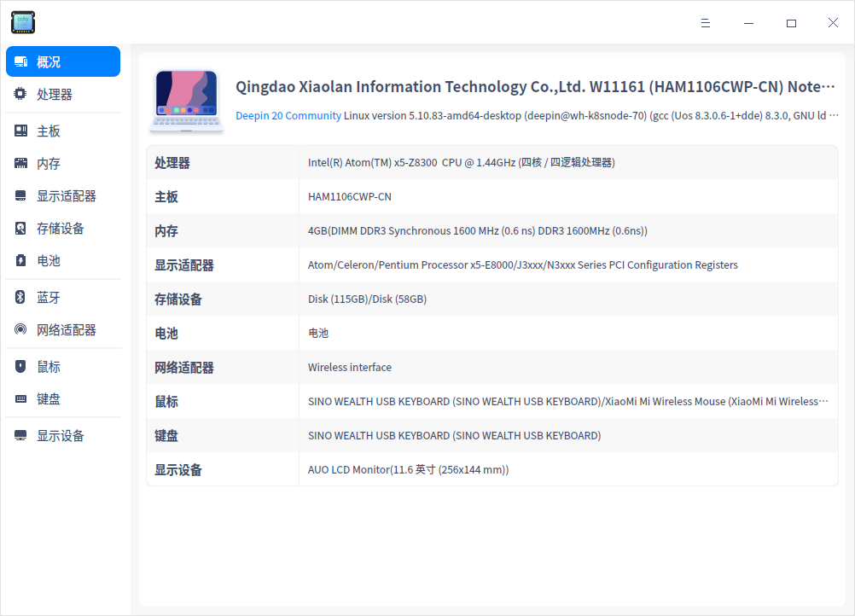Viewport: 855px width, 616px height.
Task: Click the 键盘 keyboard icon in sidebar
Action: pyautogui.click(x=20, y=398)
